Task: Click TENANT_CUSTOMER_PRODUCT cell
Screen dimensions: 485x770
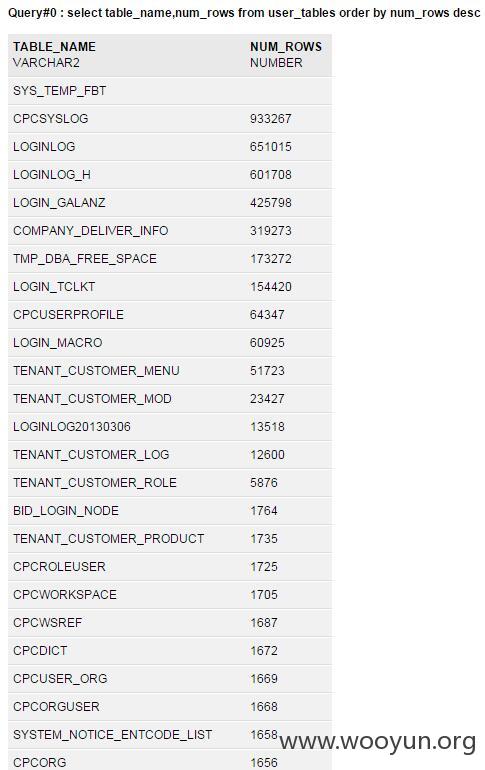Action: 108,538
